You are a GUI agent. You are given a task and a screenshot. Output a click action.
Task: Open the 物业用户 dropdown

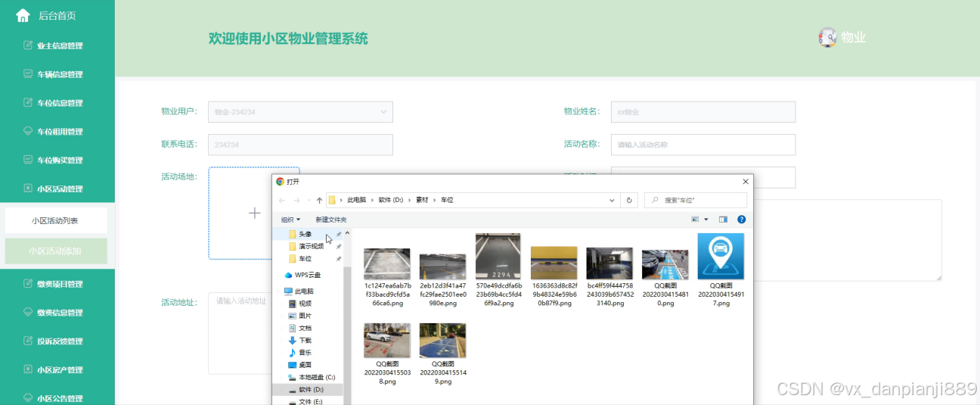click(x=301, y=112)
